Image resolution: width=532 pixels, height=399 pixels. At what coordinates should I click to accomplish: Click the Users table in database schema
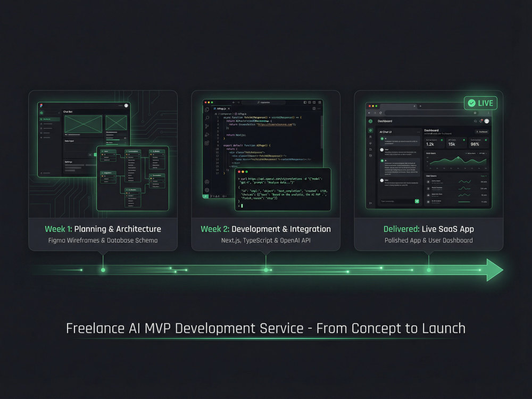[x=108, y=155]
